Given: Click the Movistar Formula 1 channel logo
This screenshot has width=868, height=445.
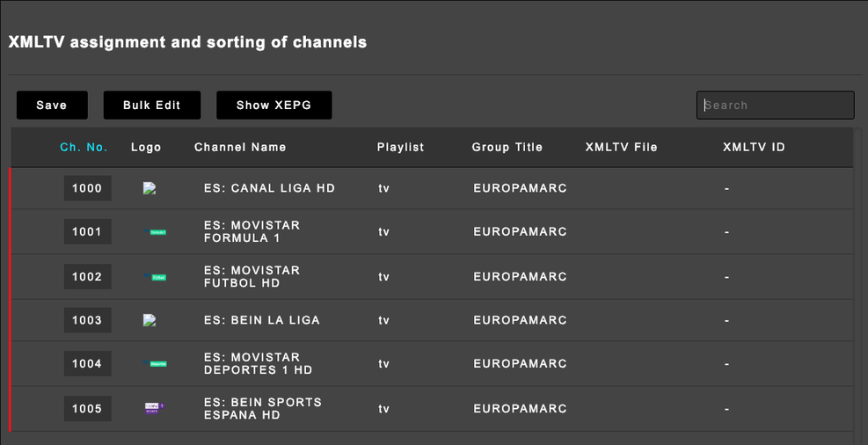Looking at the screenshot, I should click(x=156, y=232).
